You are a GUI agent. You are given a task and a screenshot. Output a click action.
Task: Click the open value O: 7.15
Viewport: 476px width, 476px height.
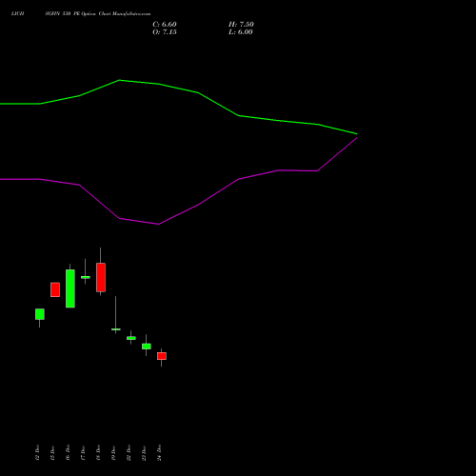click(x=165, y=32)
